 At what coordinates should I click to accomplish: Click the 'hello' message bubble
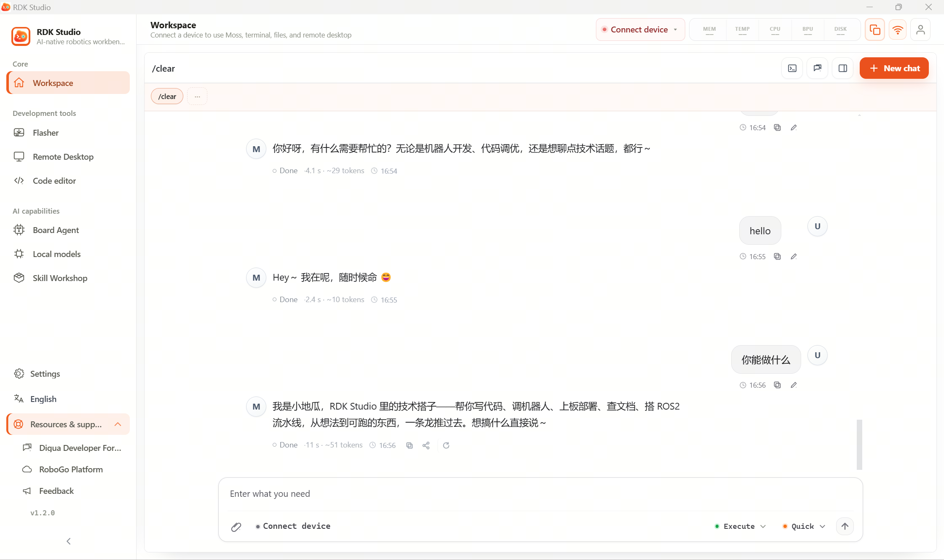tap(760, 231)
